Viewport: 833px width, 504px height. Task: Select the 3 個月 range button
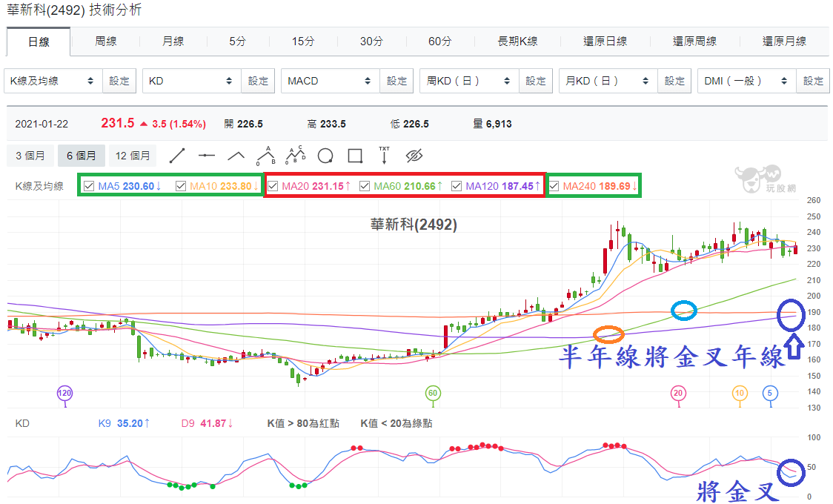point(30,156)
